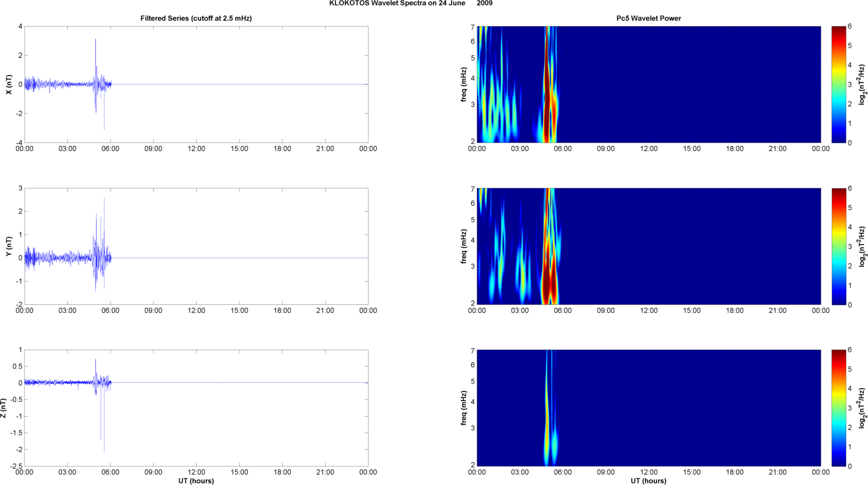Click the 21:00 tick under the bottom wavelet plot
This screenshot has width=868, height=485.
click(x=777, y=472)
